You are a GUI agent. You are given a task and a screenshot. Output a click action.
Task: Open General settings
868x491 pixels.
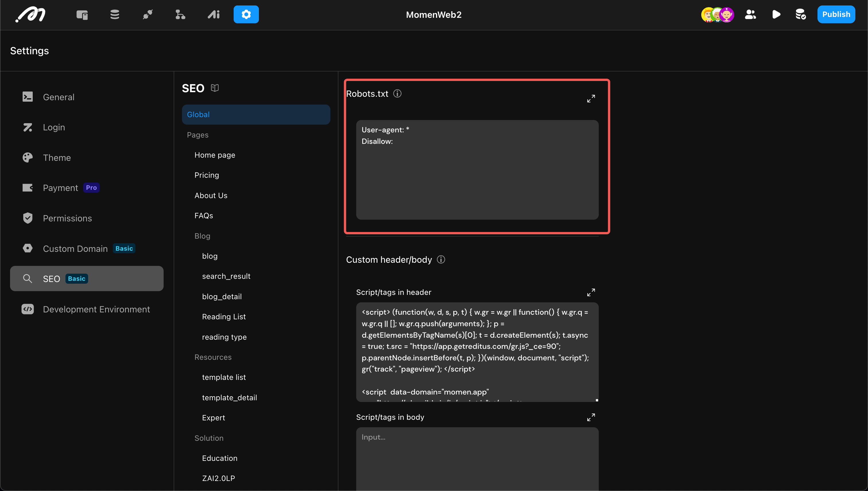pyautogui.click(x=87, y=97)
